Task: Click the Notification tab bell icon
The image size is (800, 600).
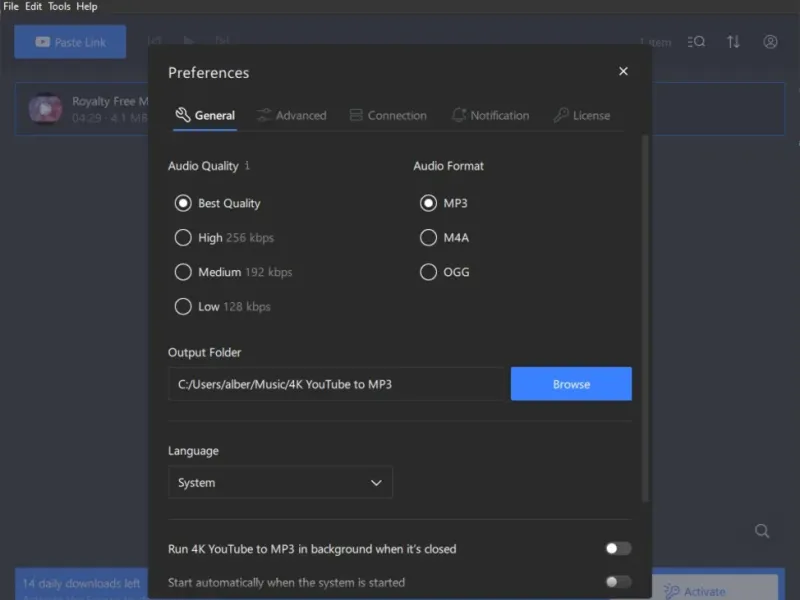Action: click(x=459, y=115)
